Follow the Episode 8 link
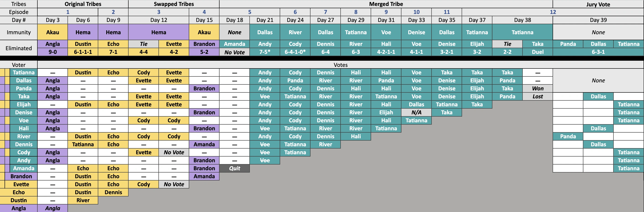Viewport: 644px width, 212px height. click(x=356, y=12)
